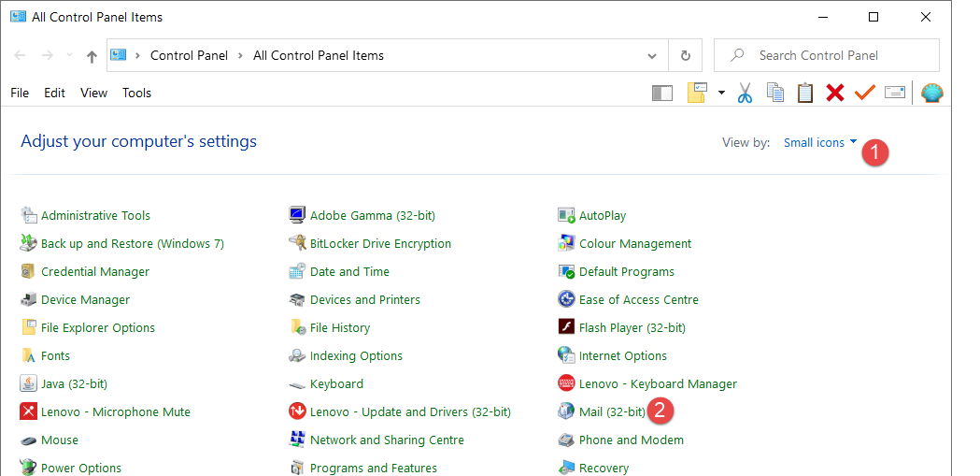This screenshot has height=476, width=980.
Task: Open Mail (32-bit) settings
Action: coord(612,411)
